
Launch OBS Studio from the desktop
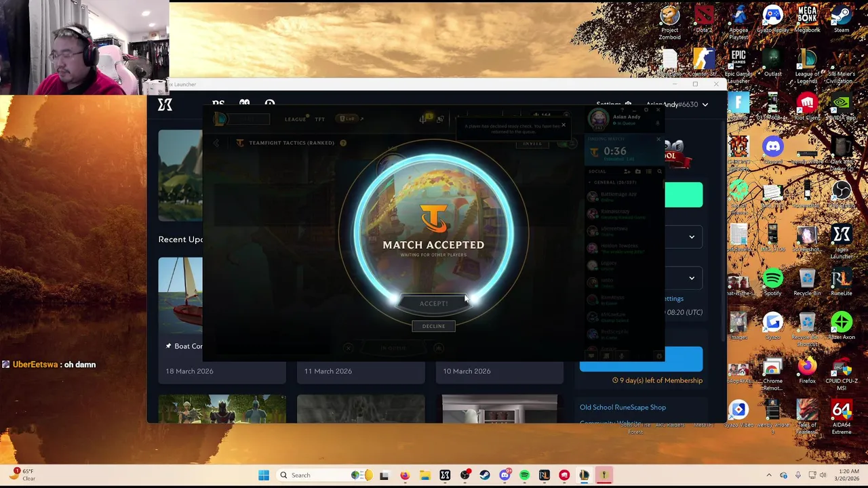pyautogui.click(x=842, y=195)
